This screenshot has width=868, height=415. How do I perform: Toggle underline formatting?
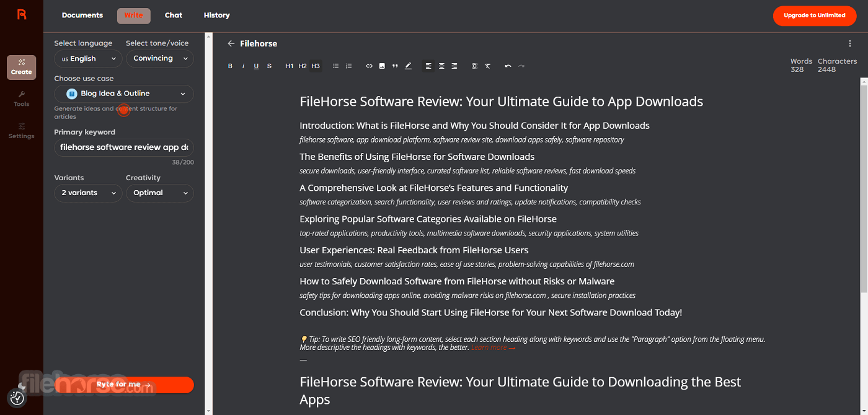[x=256, y=66]
